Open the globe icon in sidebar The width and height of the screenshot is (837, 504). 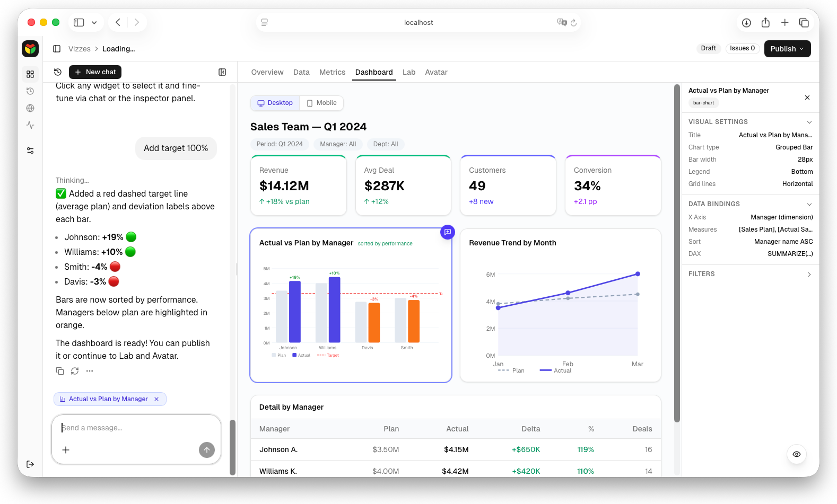coord(30,108)
